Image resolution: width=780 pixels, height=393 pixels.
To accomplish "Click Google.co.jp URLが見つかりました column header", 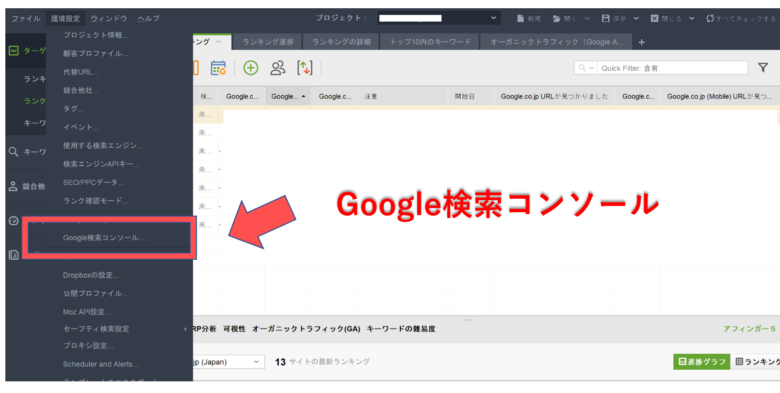I will tap(554, 97).
